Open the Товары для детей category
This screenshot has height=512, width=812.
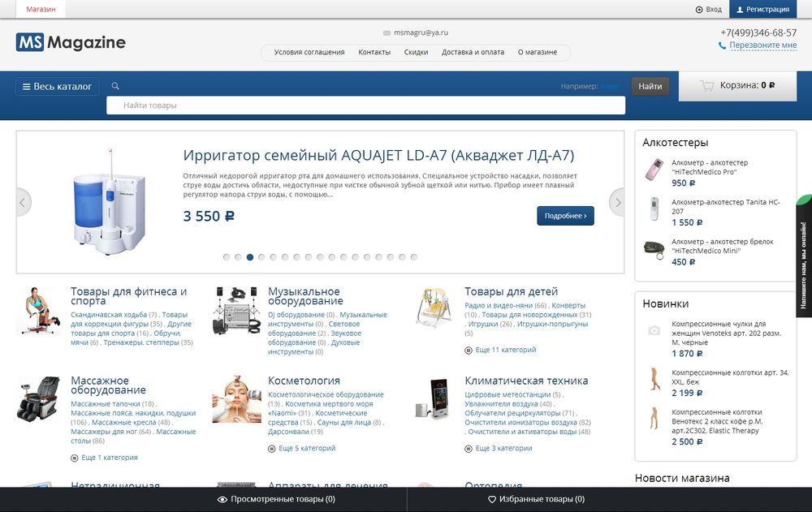pos(511,291)
